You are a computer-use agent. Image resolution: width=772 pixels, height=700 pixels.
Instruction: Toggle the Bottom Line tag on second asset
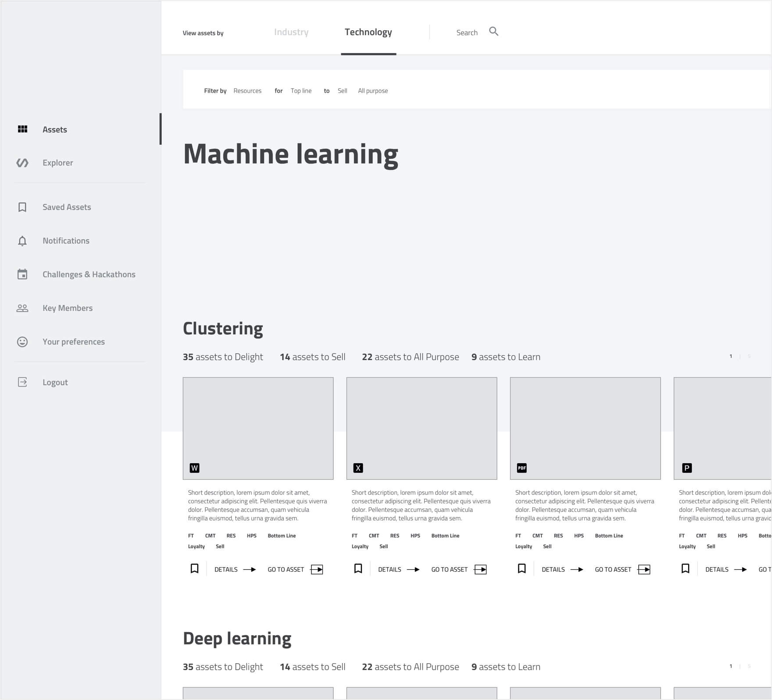[445, 536]
